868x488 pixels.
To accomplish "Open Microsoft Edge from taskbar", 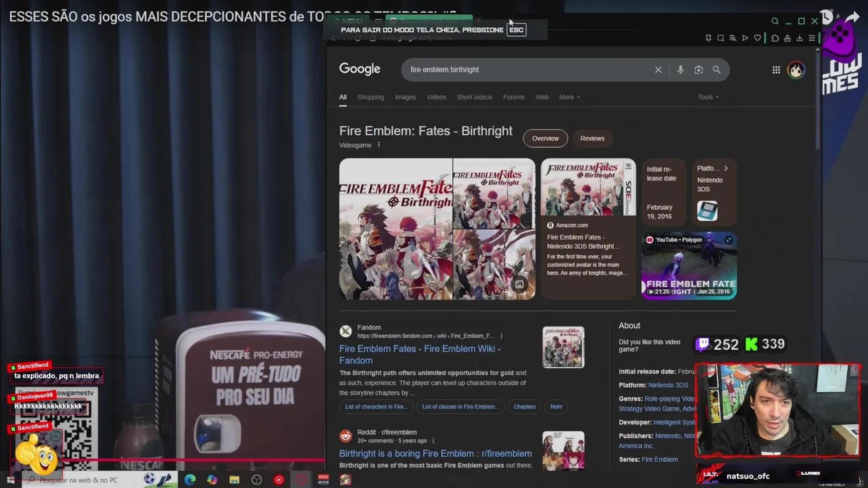I will [190, 480].
